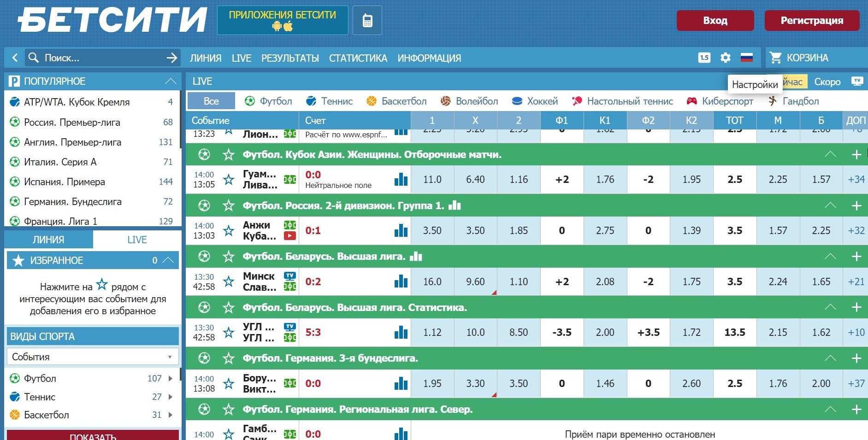Open statistics chart for Анжи match
Screen dimensions: 868x440
click(x=401, y=230)
